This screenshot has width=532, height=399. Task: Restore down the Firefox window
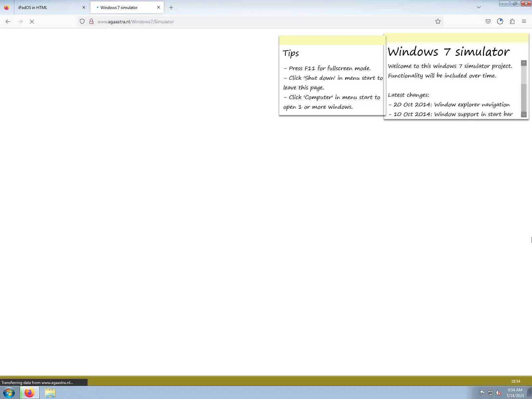pos(515,4)
